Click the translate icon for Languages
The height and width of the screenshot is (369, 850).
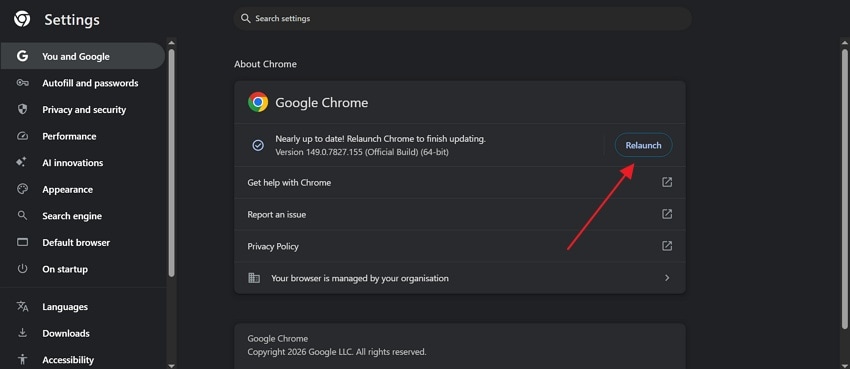[22, 307]
